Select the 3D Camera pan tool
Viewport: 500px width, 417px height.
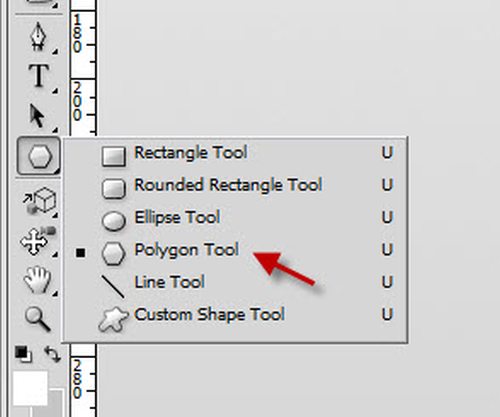37,241
